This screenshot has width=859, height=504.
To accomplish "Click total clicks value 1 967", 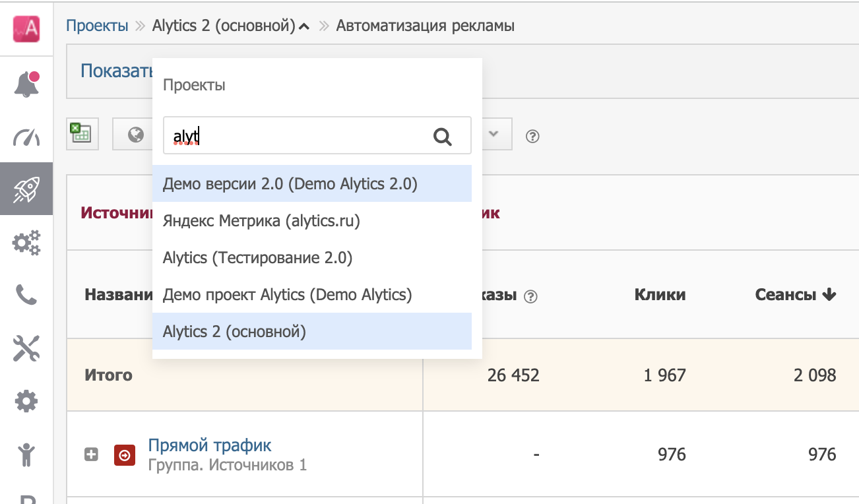I will click(665, 375).
